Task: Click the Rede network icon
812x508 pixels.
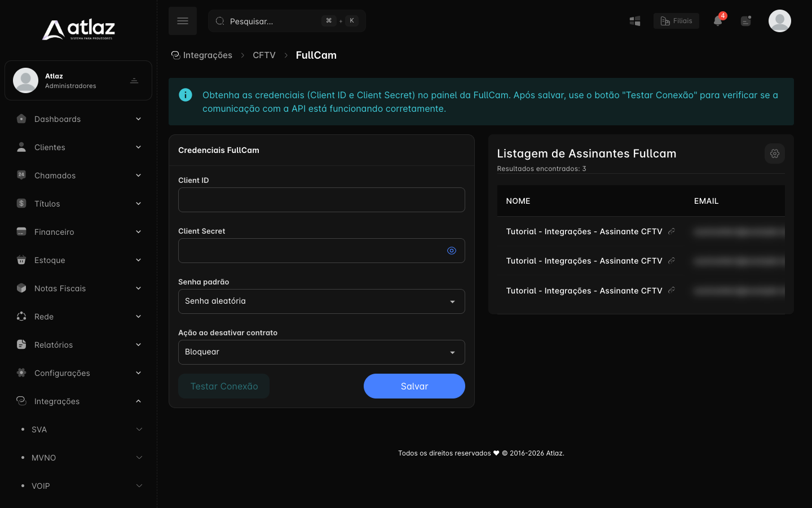Action: click(21, 316)
